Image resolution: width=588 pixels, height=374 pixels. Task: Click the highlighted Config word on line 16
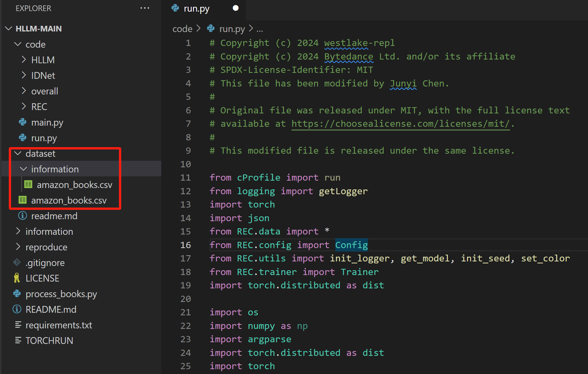[x=351, y=245]
